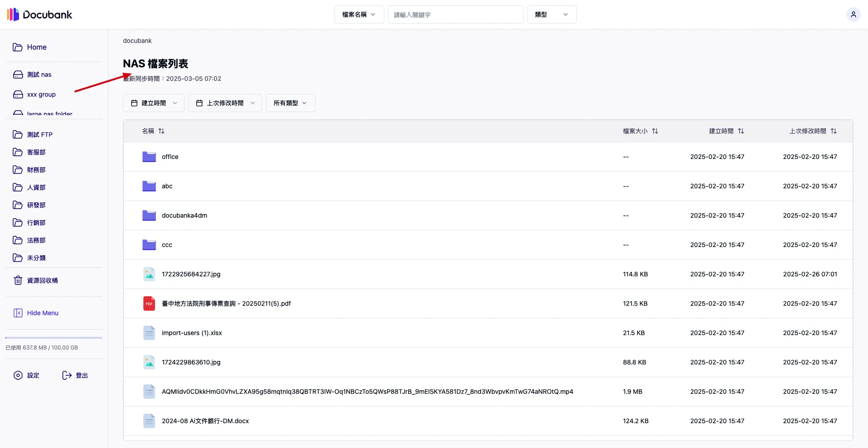Open the 資源回收桶 trash icon
Screen dimensions: 868x448
click(x=18, y=280)
